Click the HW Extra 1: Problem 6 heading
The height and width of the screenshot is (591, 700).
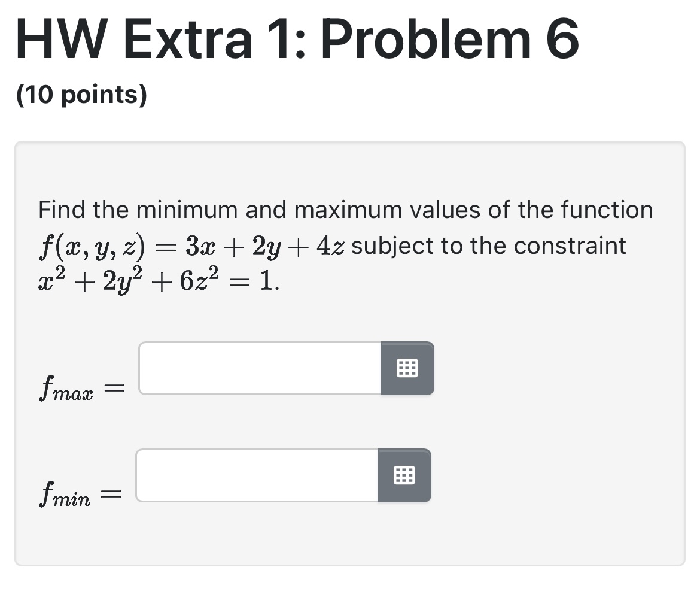tap(296, 38)
